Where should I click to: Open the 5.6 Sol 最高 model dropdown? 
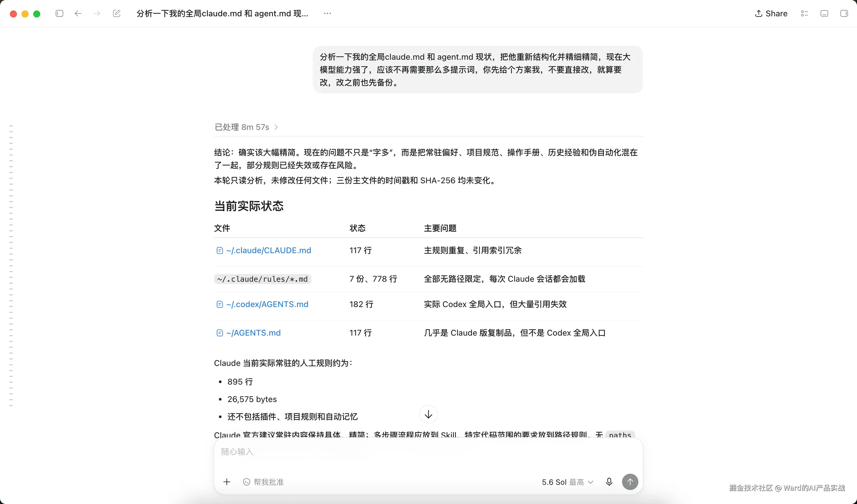(568, 482)
